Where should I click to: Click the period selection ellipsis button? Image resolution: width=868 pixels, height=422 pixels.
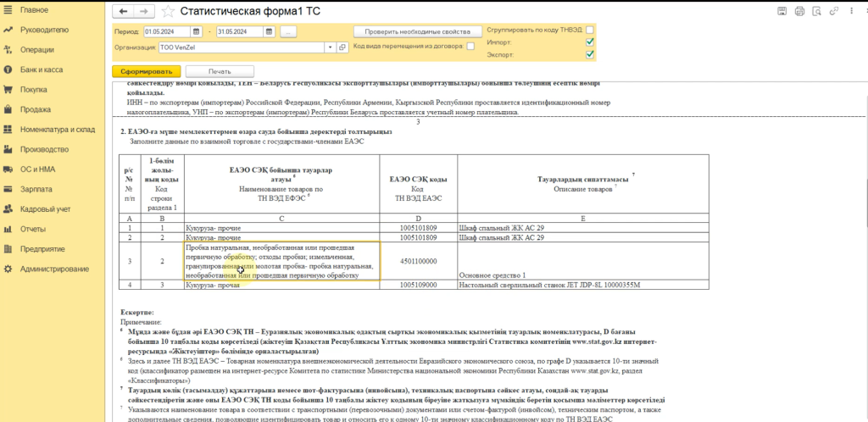click(x=288, y=31)
